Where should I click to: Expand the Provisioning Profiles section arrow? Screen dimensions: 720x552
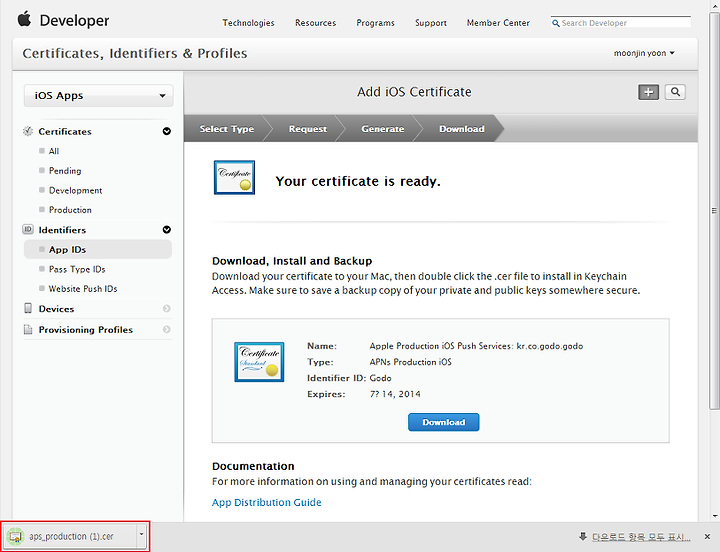pyautogui.click(x=167, y=329)
